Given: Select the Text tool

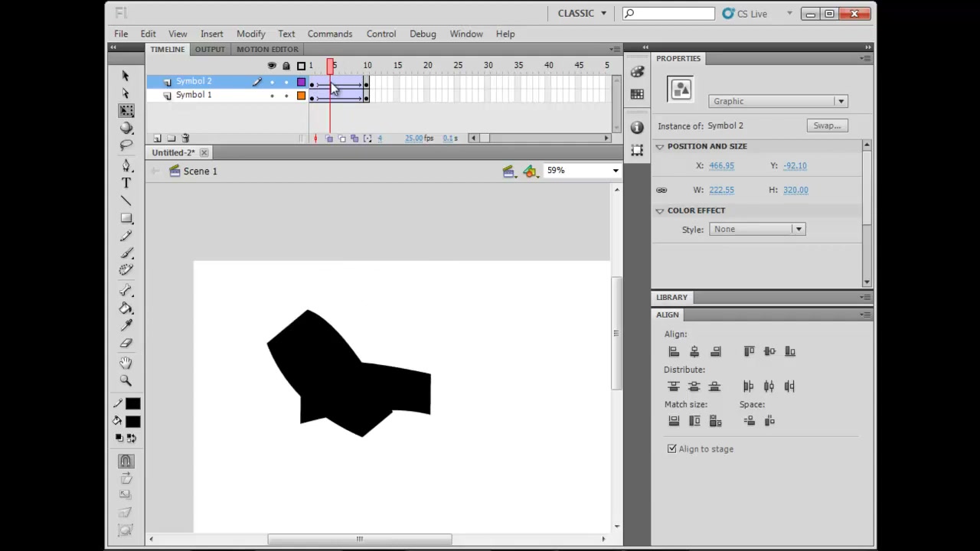Looking at the screenshot, I should point(126,184).
